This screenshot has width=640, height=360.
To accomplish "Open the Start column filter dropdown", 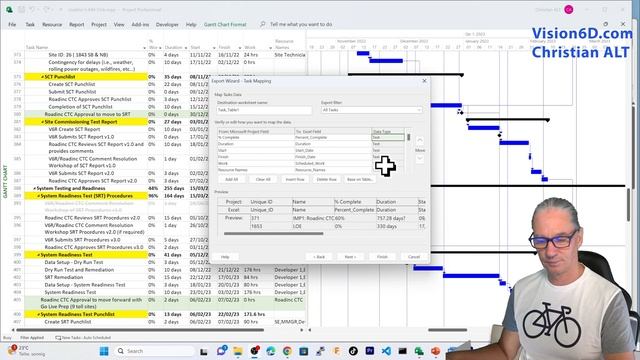I will (214, 48).
